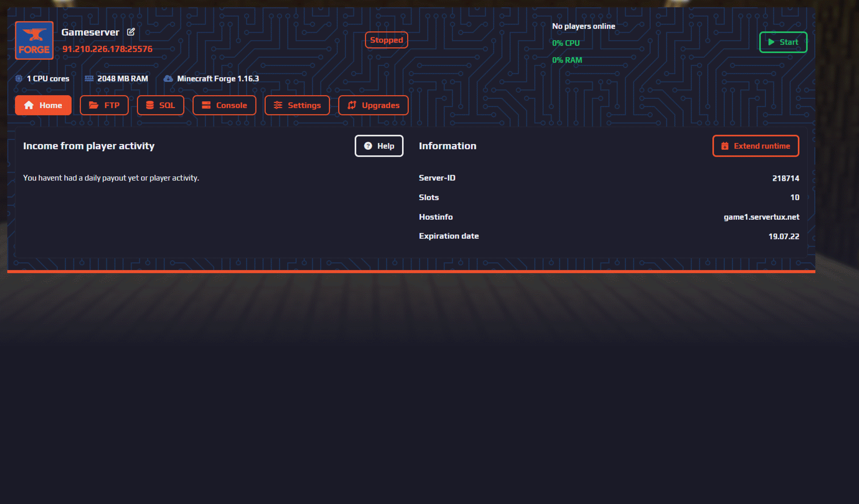Open the Home tab
This screenshot has width=859, height=504.
[43, 105]
